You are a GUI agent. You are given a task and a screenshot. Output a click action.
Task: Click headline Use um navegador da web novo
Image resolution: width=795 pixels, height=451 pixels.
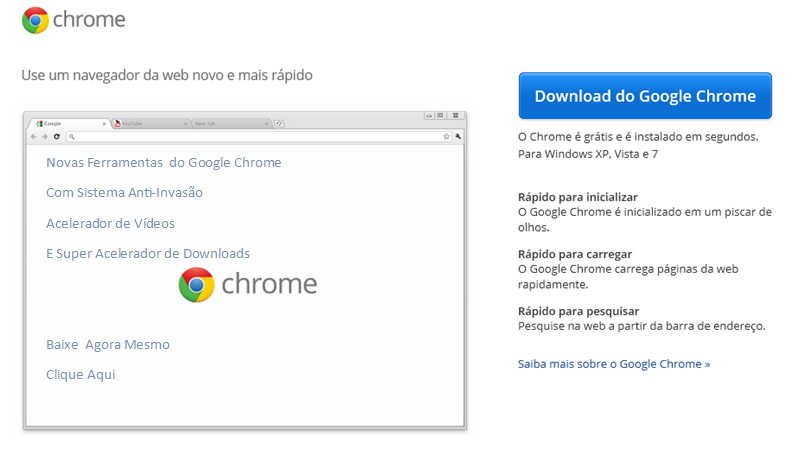pos(167,75)
